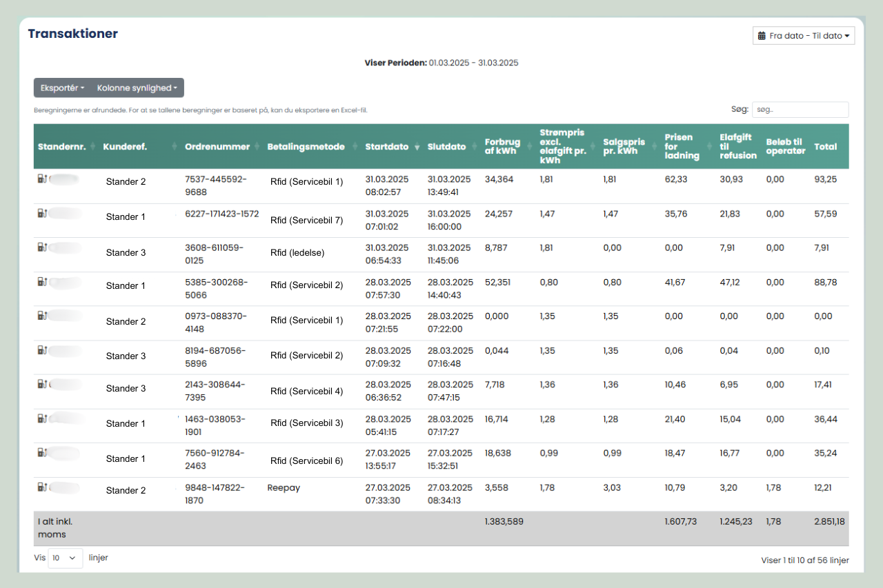Open the Fra dato - Til dato picker

[x=804, y=36]
